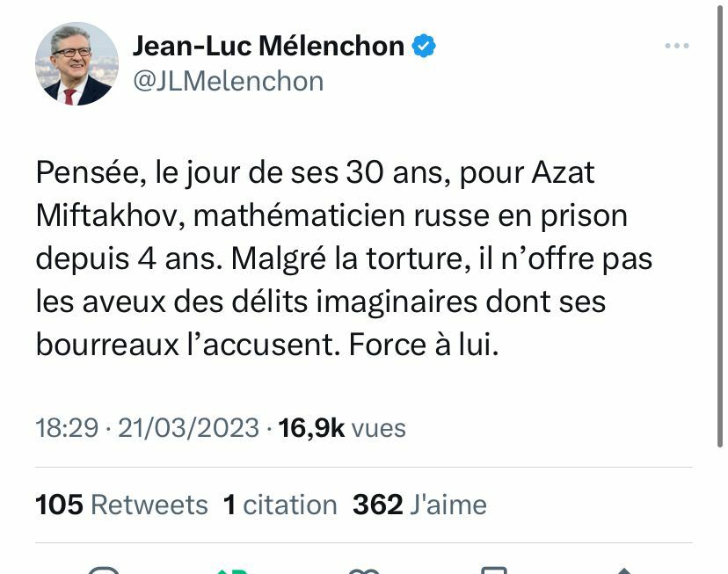
Task: Click the share arrow icon
Action: [x=624, y=570]
